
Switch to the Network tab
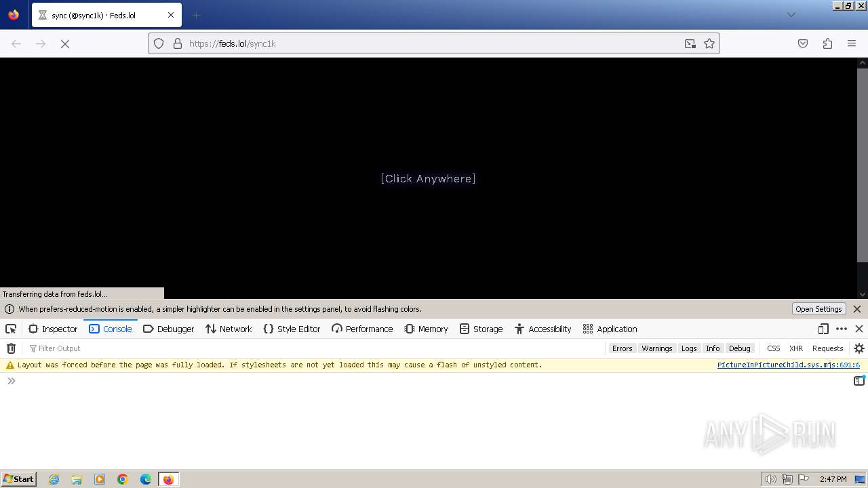pyautogui.click(x=229, y=329)
